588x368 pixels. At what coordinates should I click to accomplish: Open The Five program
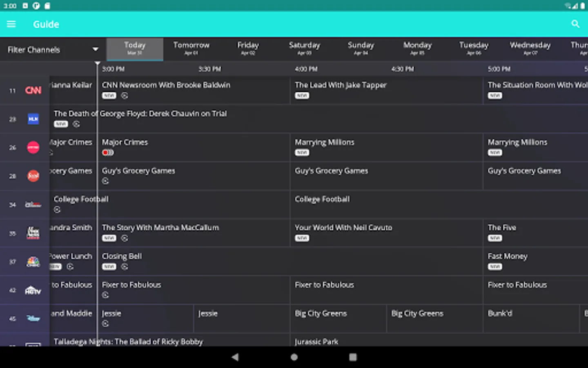coord(536,233)
